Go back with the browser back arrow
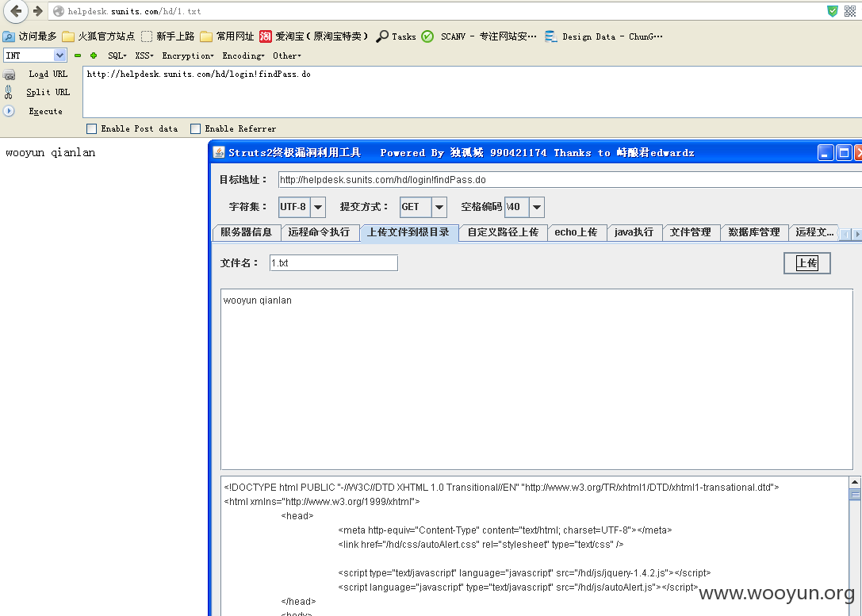The image size is (862, 616). click(x=15, y=11)
